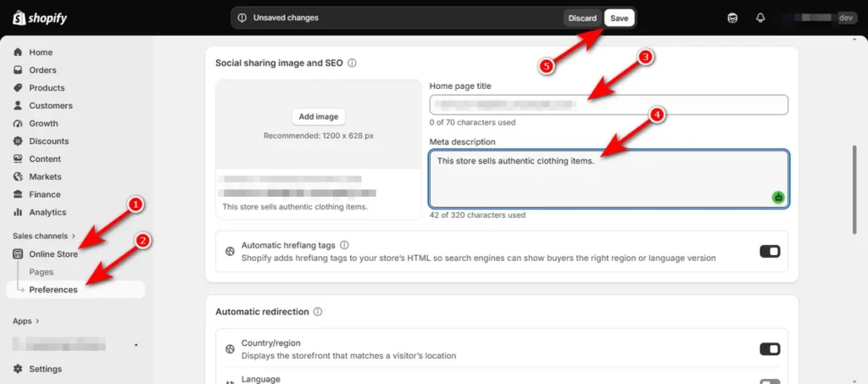Click info icon next to Automatic hreflang tags

click(x=344, y=245)
